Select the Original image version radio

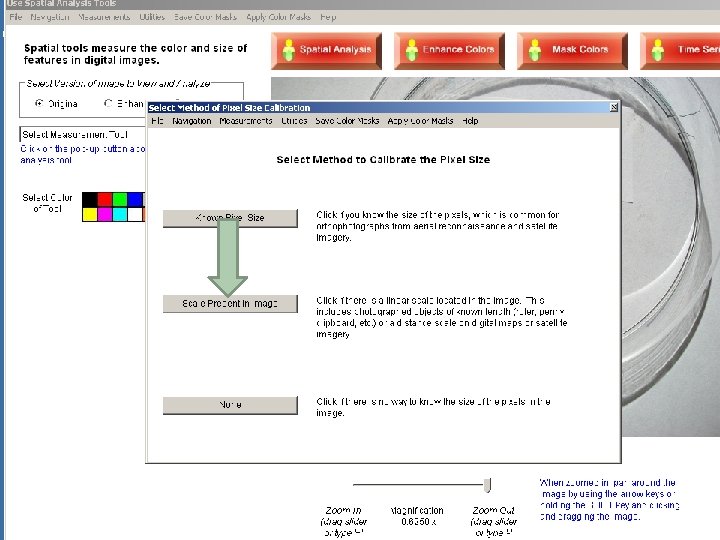click(39, 103)
